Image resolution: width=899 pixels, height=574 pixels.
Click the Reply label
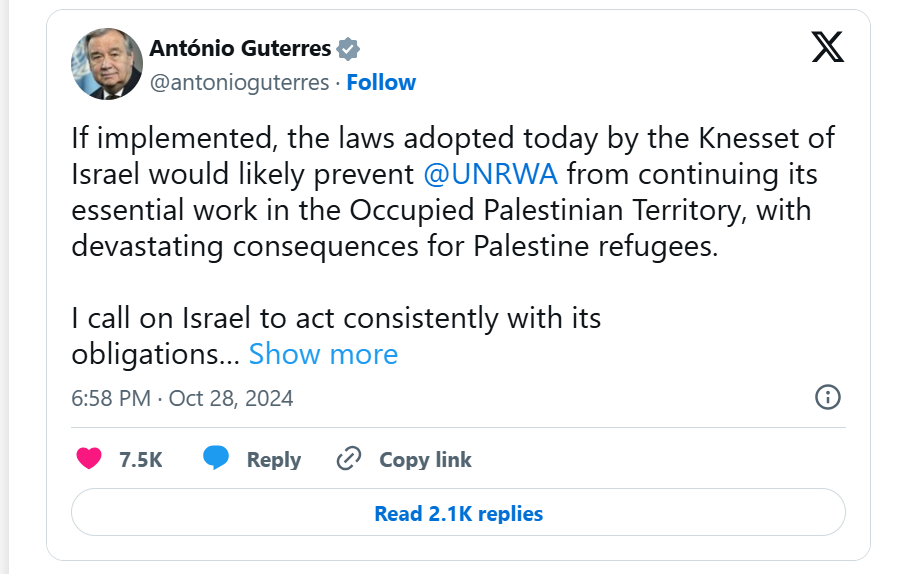[273, 460]
